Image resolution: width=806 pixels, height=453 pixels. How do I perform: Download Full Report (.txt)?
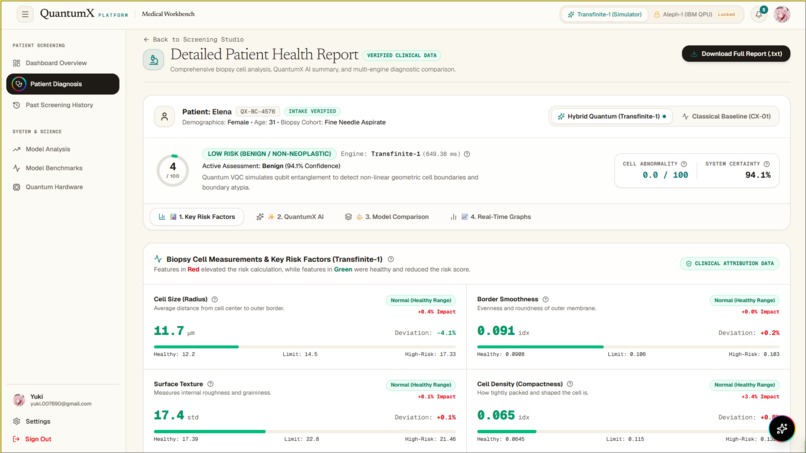click(736, 53)
